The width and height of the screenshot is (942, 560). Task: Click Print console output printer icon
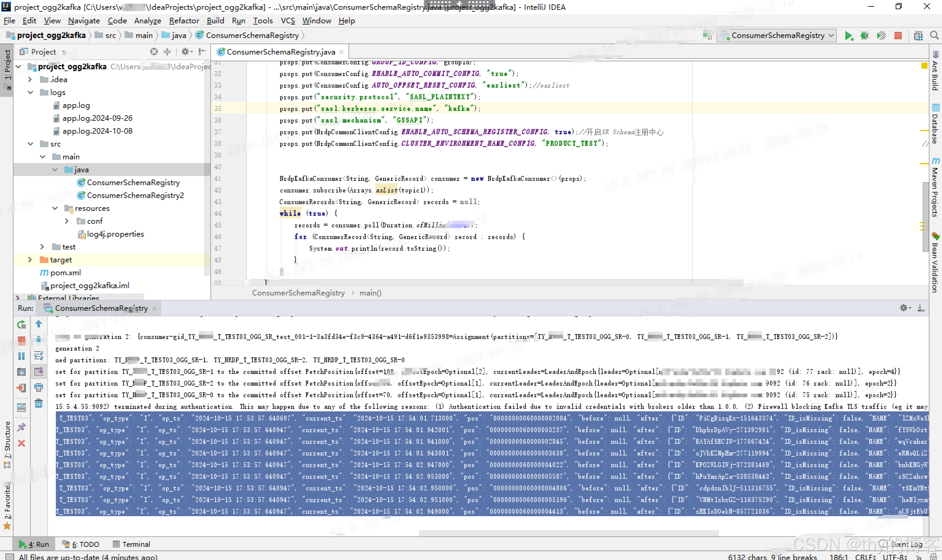[x=39, y=387]
